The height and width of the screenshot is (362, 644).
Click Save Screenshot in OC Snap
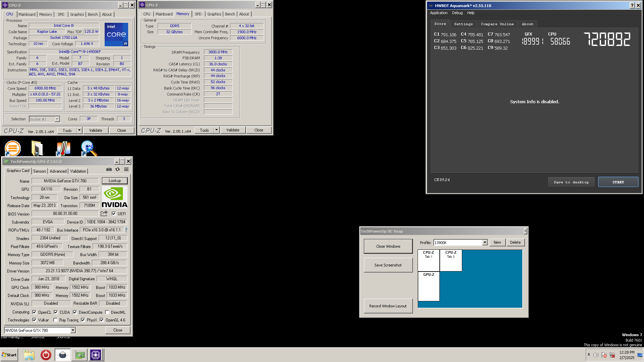click(x=388, y=265)
